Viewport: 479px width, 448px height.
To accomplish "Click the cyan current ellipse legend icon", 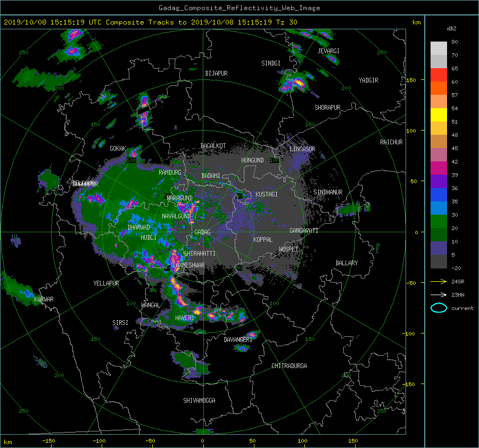I will 439,308.
